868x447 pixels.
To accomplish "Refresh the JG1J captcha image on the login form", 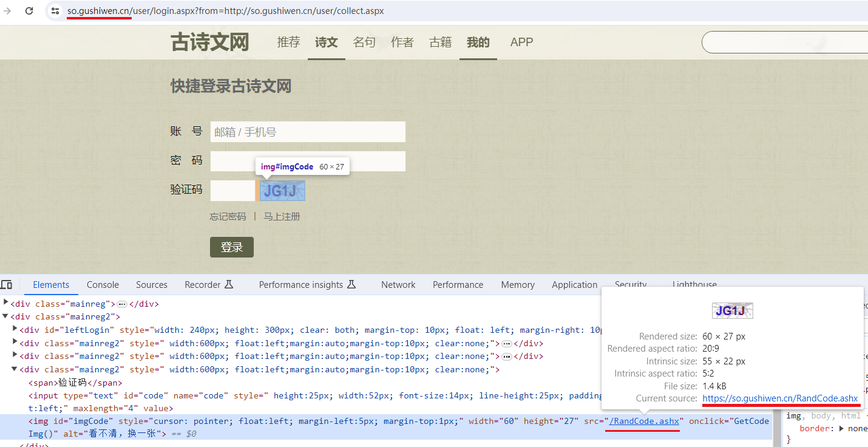I will pyautogui.click(x=282, y=191).
